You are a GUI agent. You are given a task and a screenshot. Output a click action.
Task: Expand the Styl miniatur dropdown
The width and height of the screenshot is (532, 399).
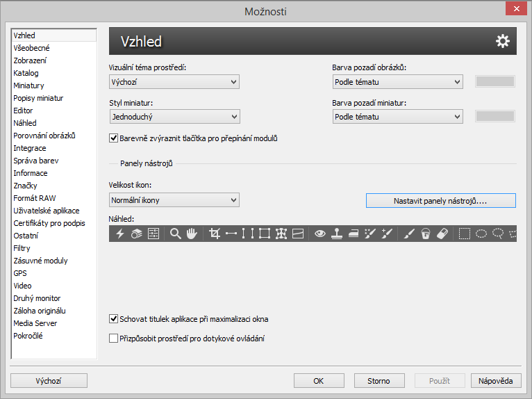coord(174,117)
